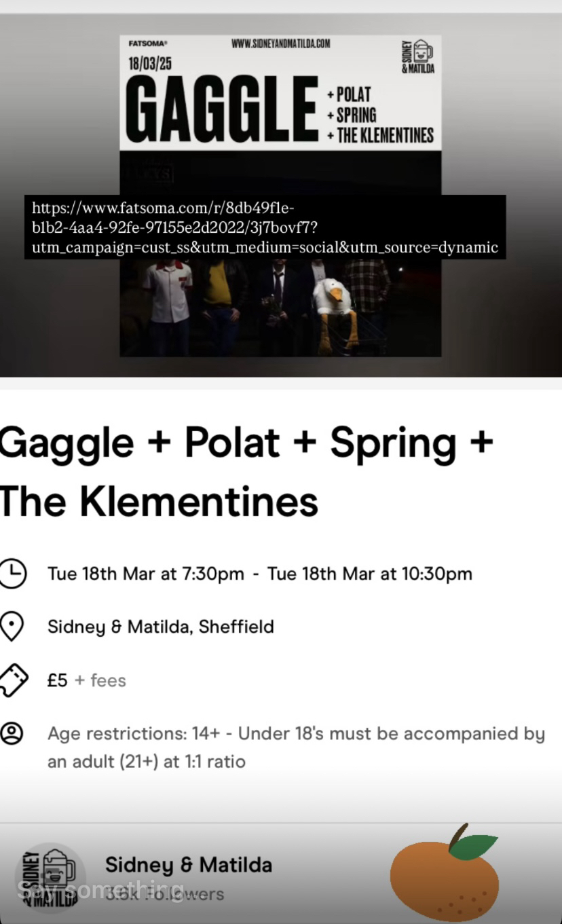The height and width of the screenshot is (924, 562).
Task: Tap the GAGGLE headline on the poster
Action: pyautogui.click(x=221, y=107)
